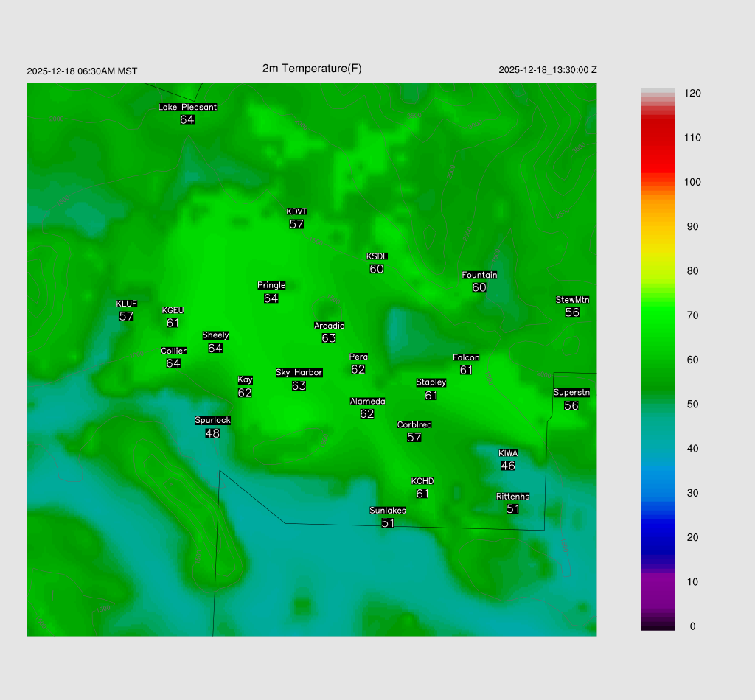Select the Spurlock station label
This screenshot has height=700, width=755.
click(212, 421)
